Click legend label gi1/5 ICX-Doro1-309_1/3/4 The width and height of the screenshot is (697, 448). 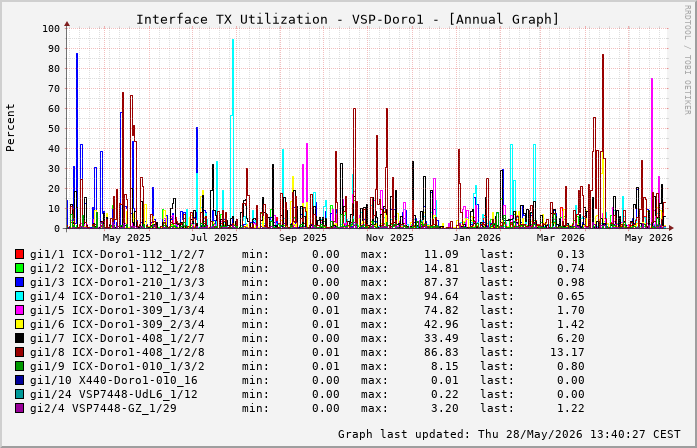[117, 310]
